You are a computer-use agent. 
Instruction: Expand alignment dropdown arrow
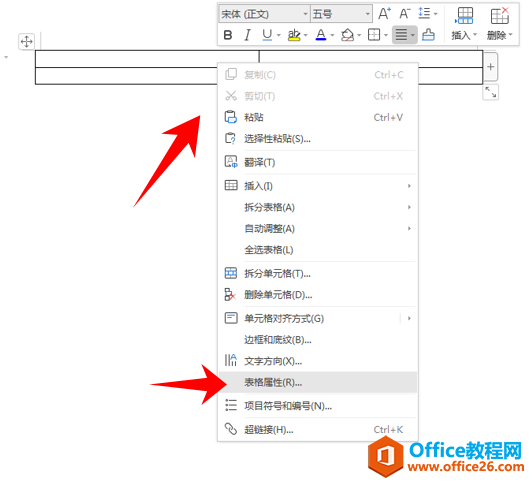point(412,35)
